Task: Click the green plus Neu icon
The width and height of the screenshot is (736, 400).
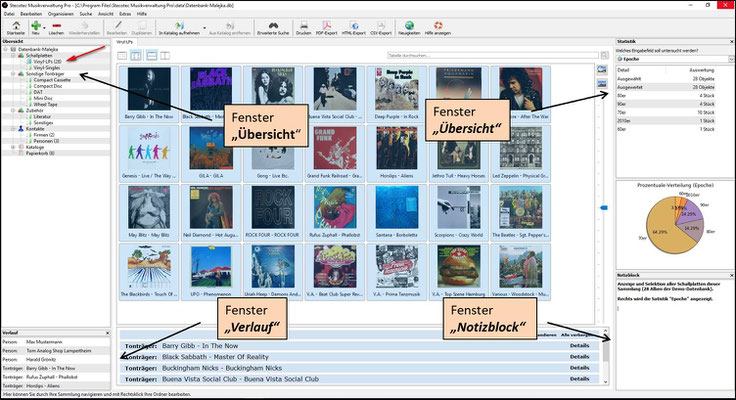Action: pyautogui.click(x=36, y=28)
